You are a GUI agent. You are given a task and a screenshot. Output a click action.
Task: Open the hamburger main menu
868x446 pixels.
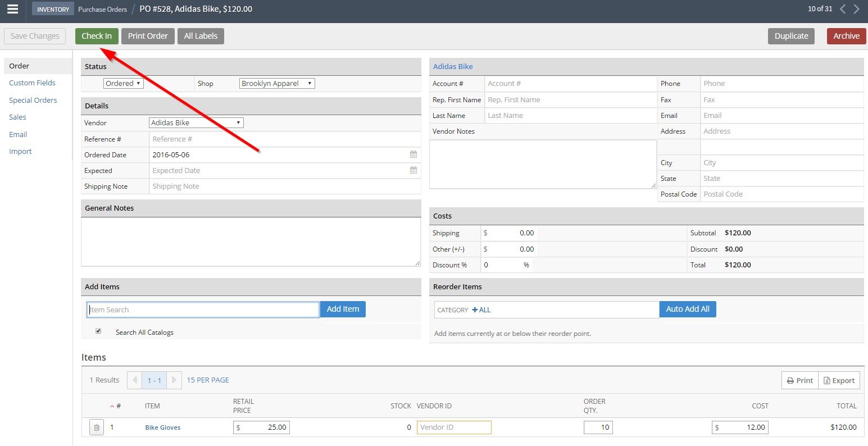[12, 9]
